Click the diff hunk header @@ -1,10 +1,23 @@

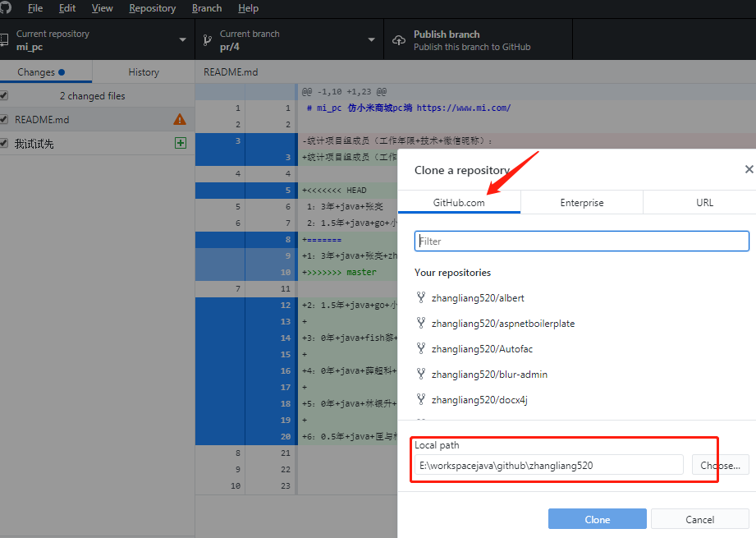344,92
